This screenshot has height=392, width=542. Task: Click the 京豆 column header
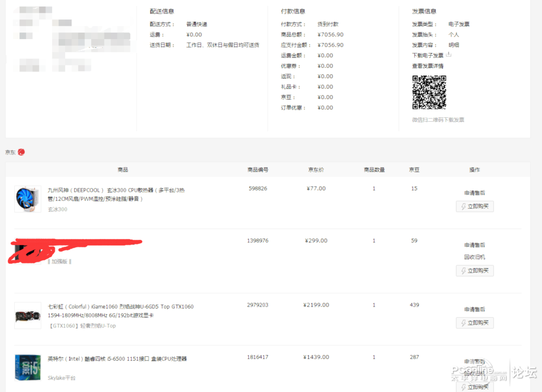click(414, 170)
